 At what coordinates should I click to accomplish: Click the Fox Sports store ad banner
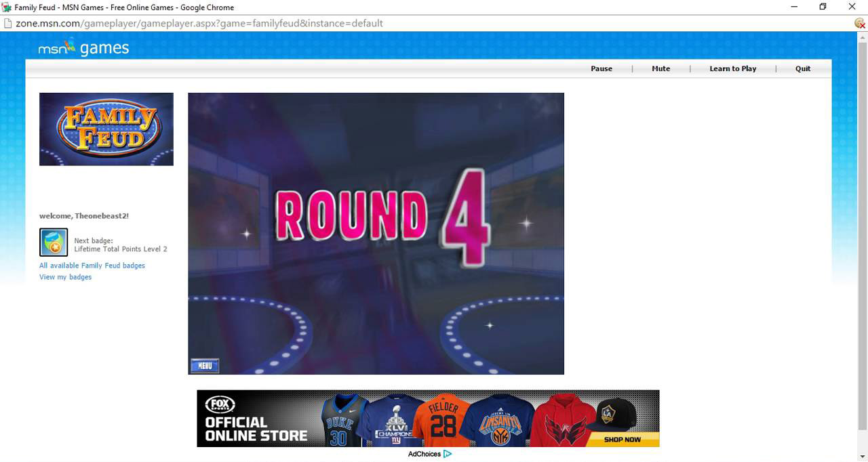click(428, 419)
